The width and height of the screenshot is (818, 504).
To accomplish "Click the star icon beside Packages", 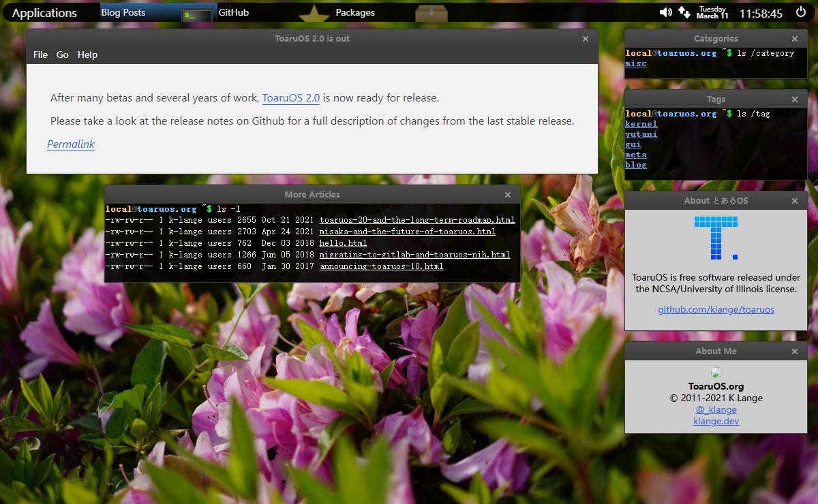I will 314,13.
